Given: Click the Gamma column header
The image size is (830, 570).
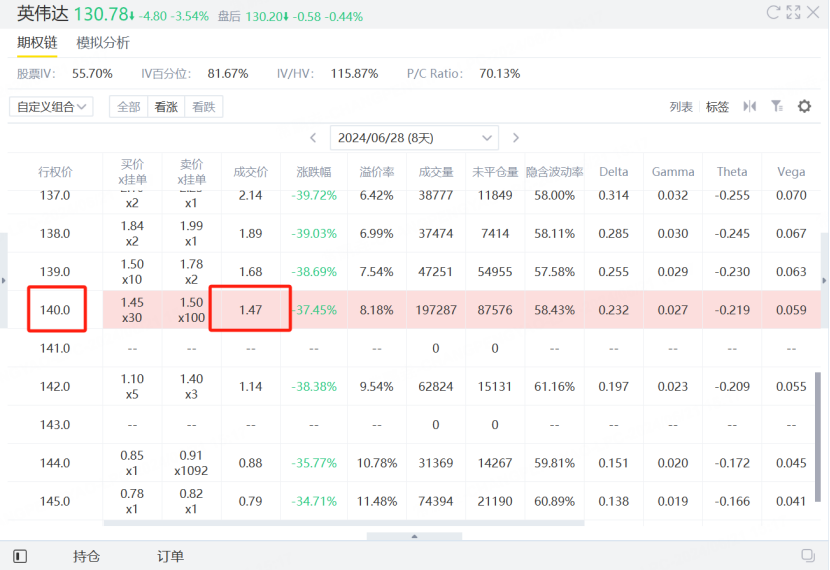Looking at the screenshot, I should pos(673,172).
